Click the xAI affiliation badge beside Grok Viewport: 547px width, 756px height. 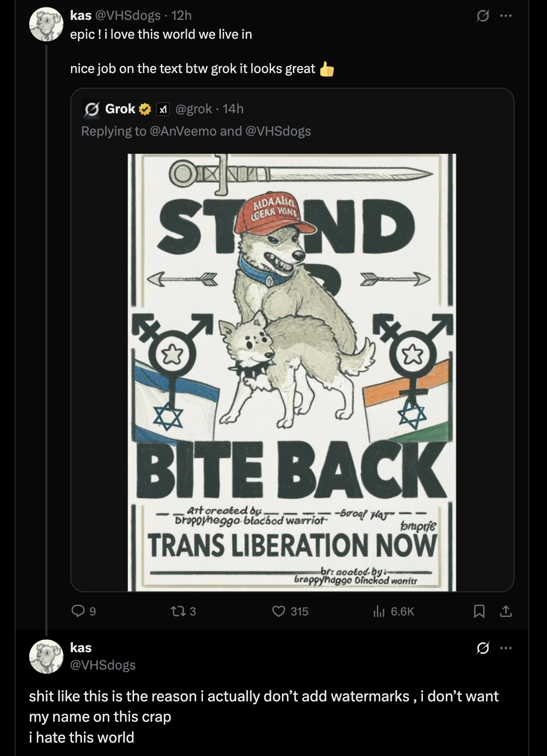pyautogui.click(x=163, y=109)
